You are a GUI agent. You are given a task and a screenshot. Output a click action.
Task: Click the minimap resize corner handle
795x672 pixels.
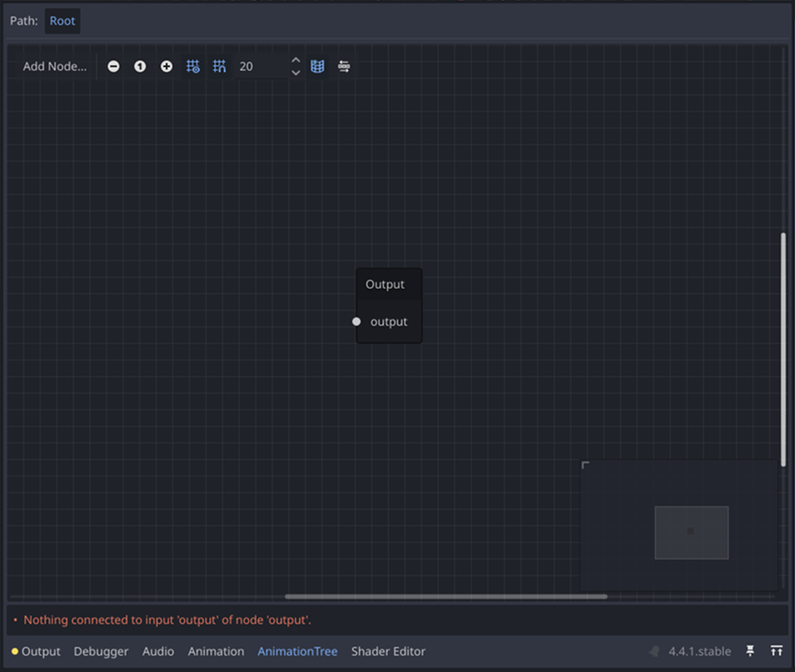click(x=585, y=465)
